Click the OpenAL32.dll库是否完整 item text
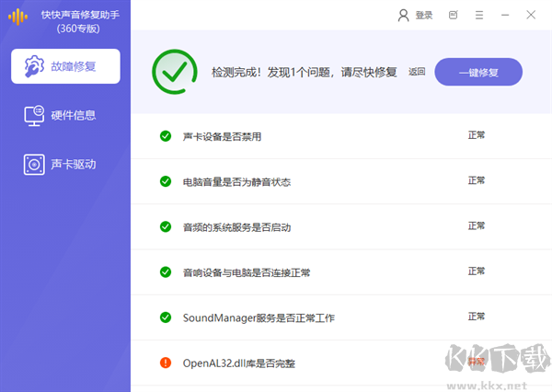 tap(238, 363)
